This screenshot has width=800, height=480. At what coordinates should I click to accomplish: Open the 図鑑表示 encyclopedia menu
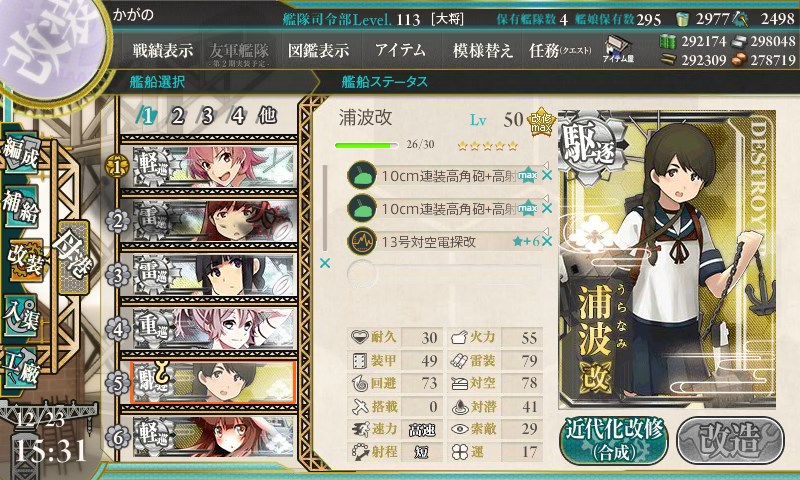pos(318,50)
